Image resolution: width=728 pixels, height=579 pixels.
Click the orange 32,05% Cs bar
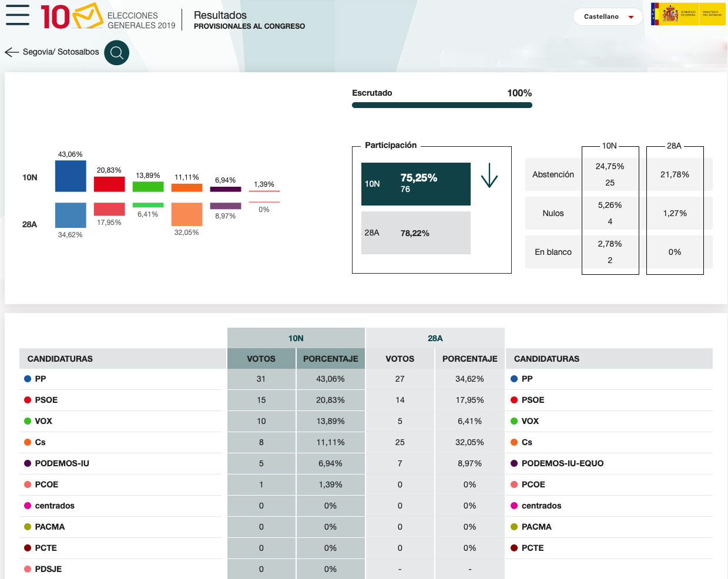[x=187, y=214]
